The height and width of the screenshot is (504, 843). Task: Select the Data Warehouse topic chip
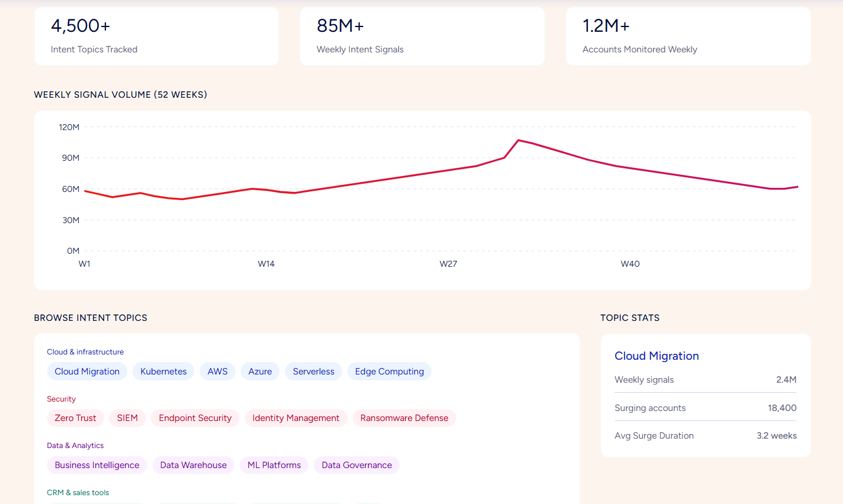coord(194,465)
